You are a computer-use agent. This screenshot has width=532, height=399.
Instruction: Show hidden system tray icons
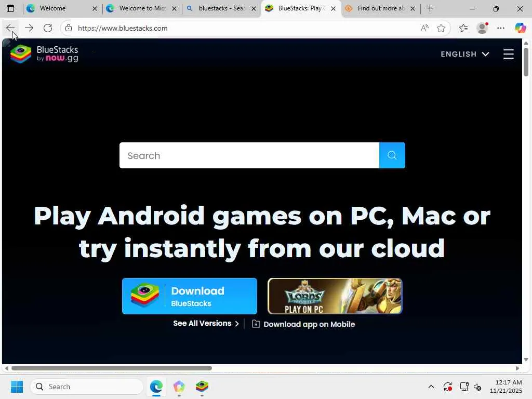(x=431, y=387)
